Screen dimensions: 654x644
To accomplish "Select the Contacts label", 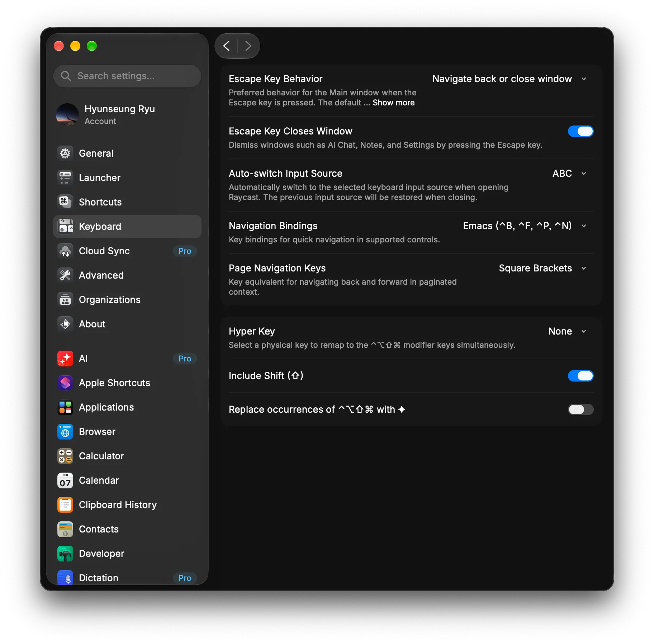I will 99,529.
